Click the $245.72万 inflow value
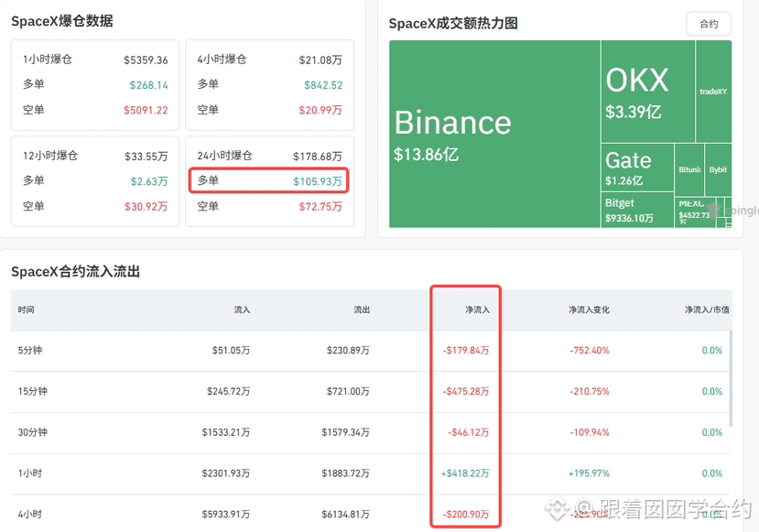Screen dimensions: 759x532 point(229,391)
